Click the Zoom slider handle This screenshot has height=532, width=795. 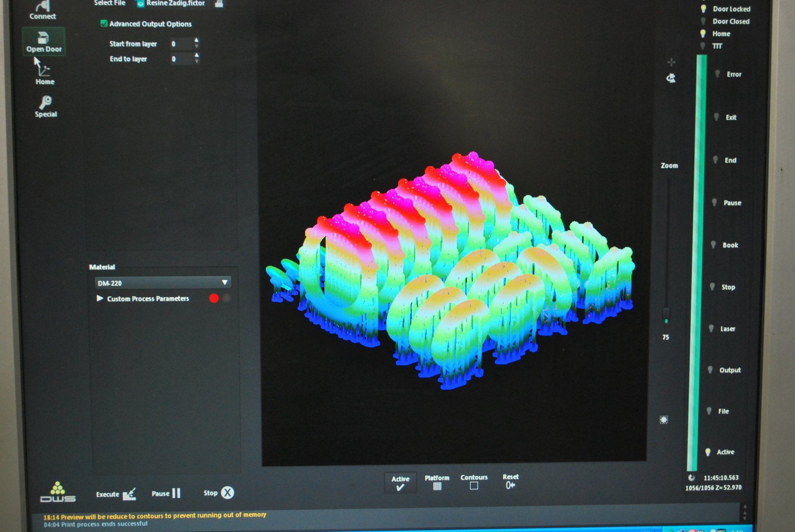click(666, 313)
